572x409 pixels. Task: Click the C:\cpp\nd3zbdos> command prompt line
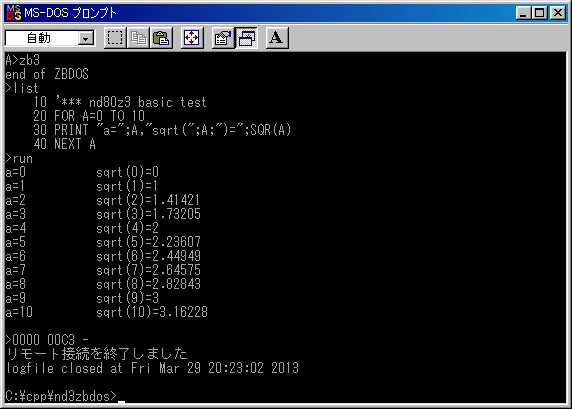[x=61, y=396]
